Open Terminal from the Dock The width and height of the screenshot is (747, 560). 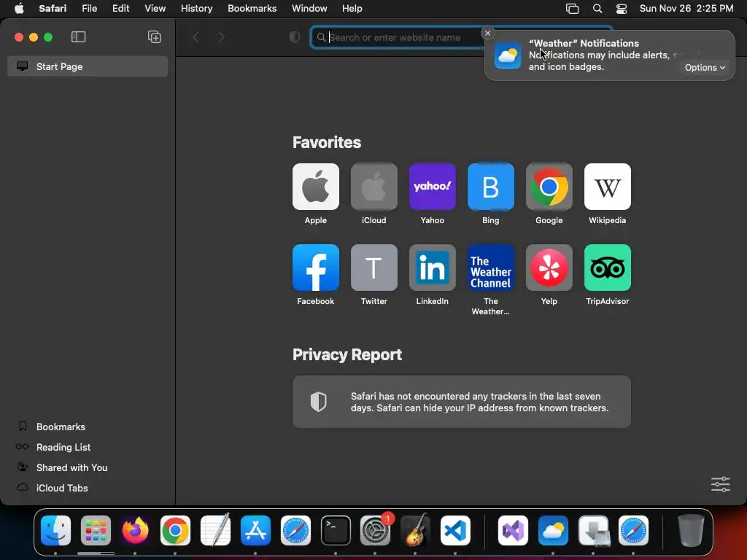[336, 531]
